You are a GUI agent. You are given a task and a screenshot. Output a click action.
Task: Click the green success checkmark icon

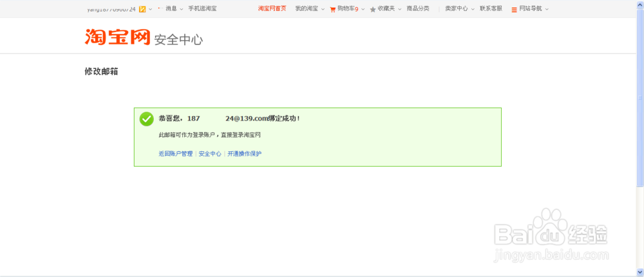(x=146, y=119)
